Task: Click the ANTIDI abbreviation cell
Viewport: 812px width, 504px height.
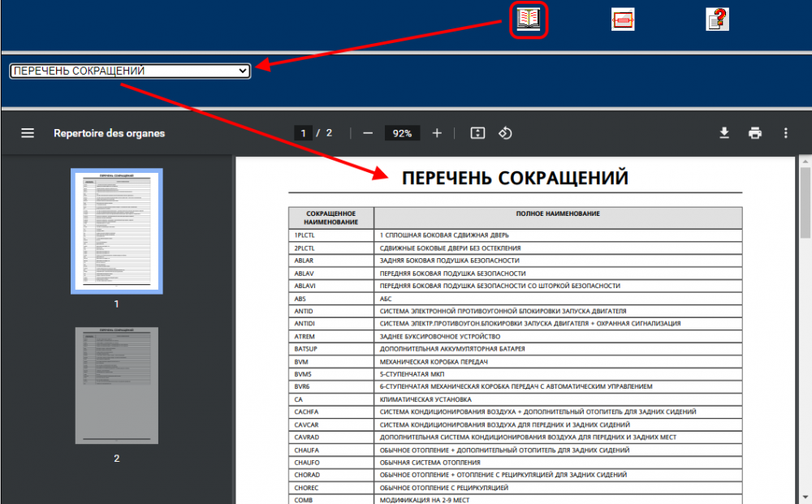Action: [331, 323]
